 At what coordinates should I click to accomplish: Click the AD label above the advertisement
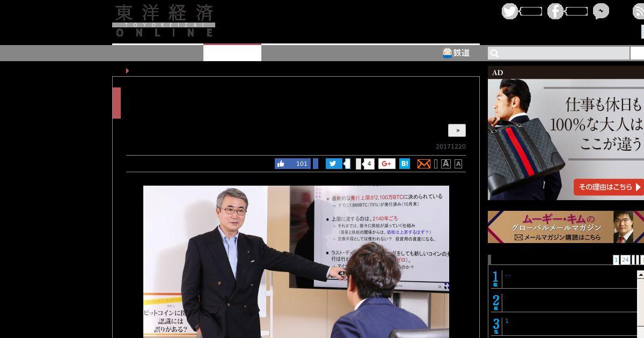pos(497,73)
